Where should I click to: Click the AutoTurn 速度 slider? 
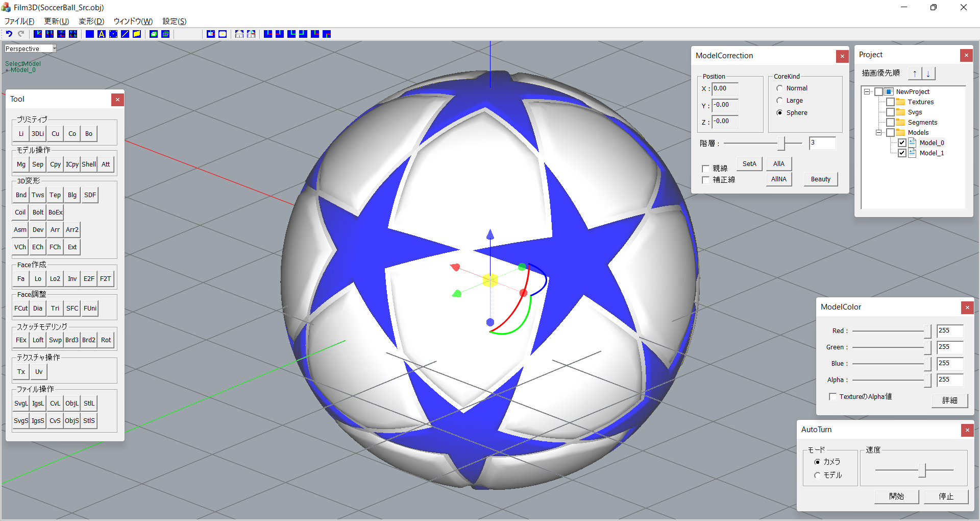pos(914,470)
